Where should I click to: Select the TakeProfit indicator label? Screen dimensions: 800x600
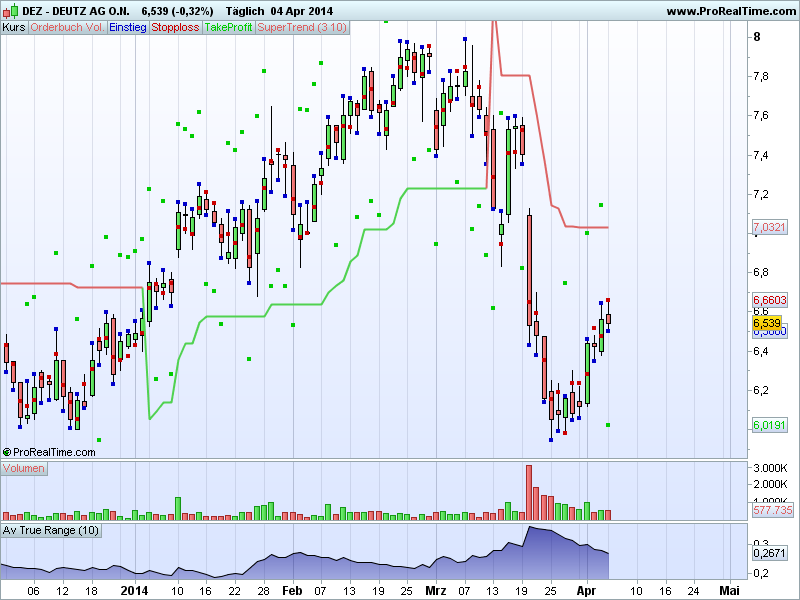tap(228, 28)
